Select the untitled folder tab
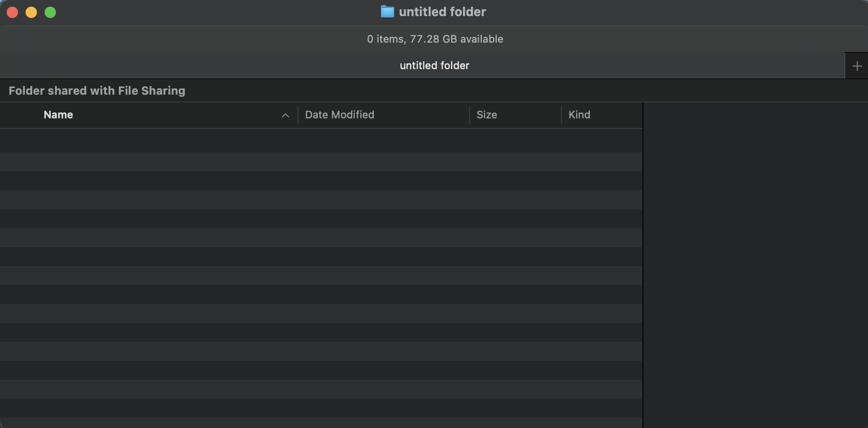Screen dimensions: 868x428 tap(422, 65)
